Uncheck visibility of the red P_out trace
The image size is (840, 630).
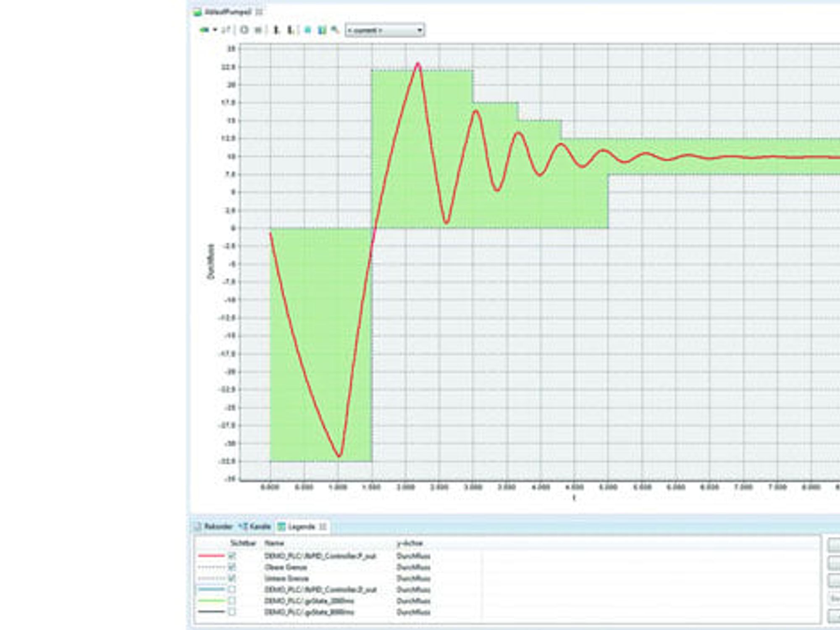coord(232,556)
